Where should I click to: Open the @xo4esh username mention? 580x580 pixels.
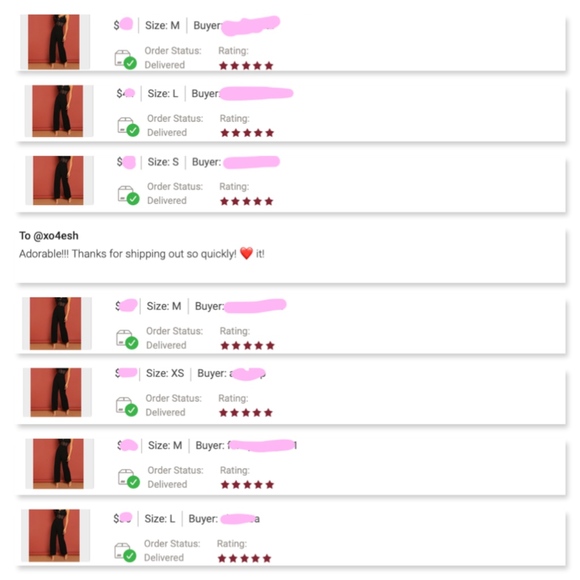[56, 236]
